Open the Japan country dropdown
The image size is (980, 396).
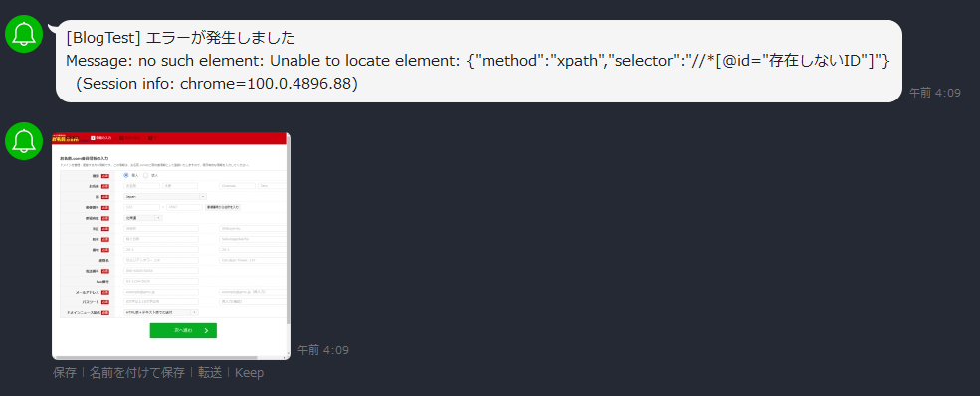pos(165,196)
